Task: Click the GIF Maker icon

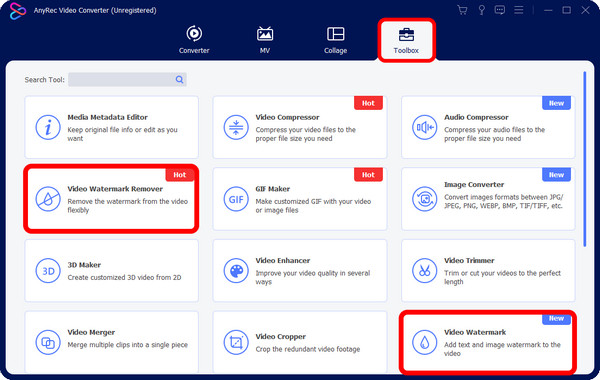Action: tap(236, 199)
